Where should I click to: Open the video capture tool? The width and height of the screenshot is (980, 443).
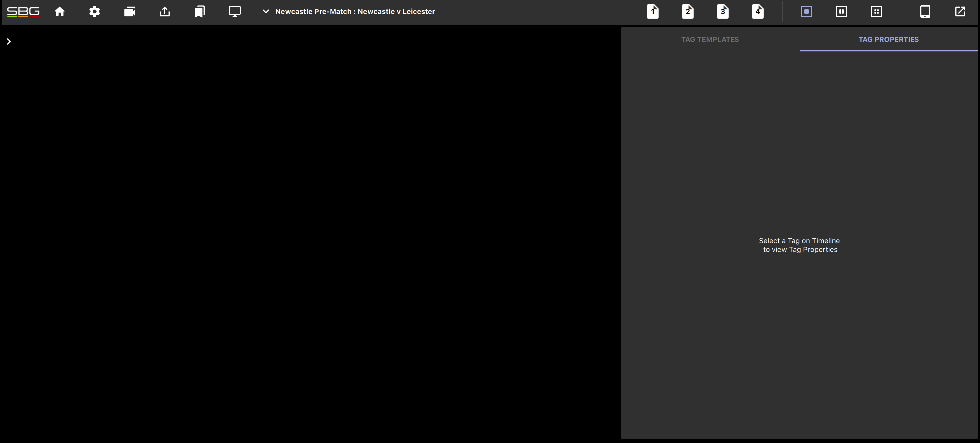pyautogui.click(x=129, y=11)
